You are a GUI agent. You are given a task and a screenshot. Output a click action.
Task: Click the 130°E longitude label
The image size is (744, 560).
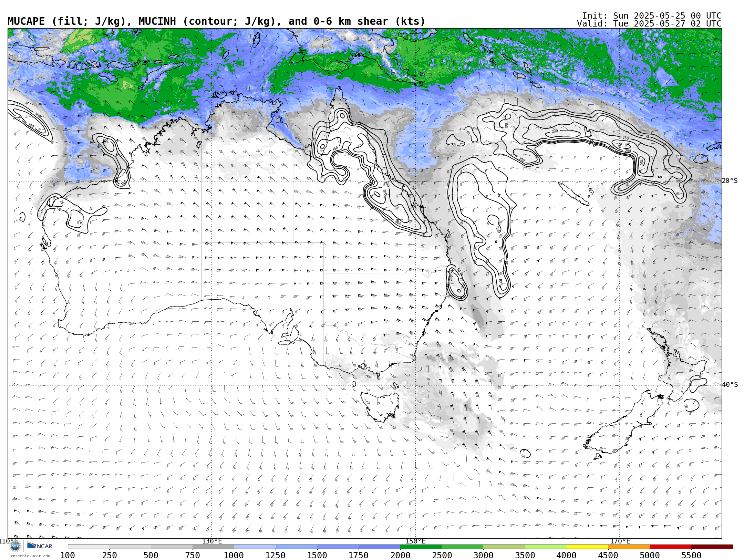(x=212, y=541)
